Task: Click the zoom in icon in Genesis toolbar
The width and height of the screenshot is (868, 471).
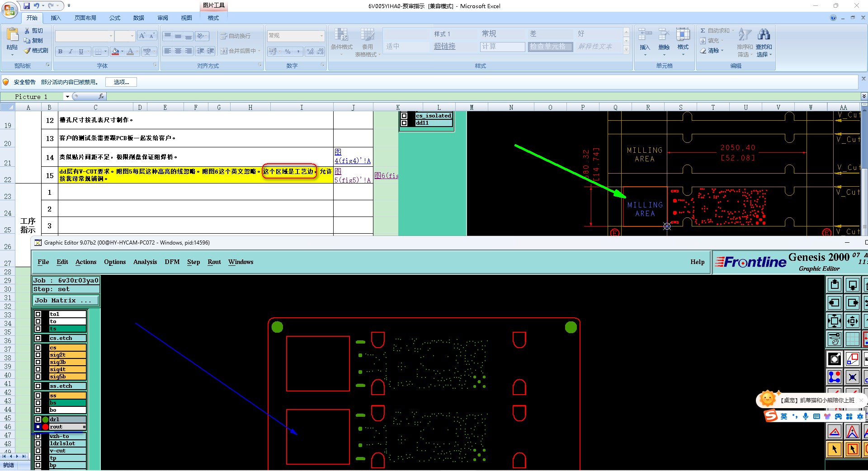Action: point(853,321)
